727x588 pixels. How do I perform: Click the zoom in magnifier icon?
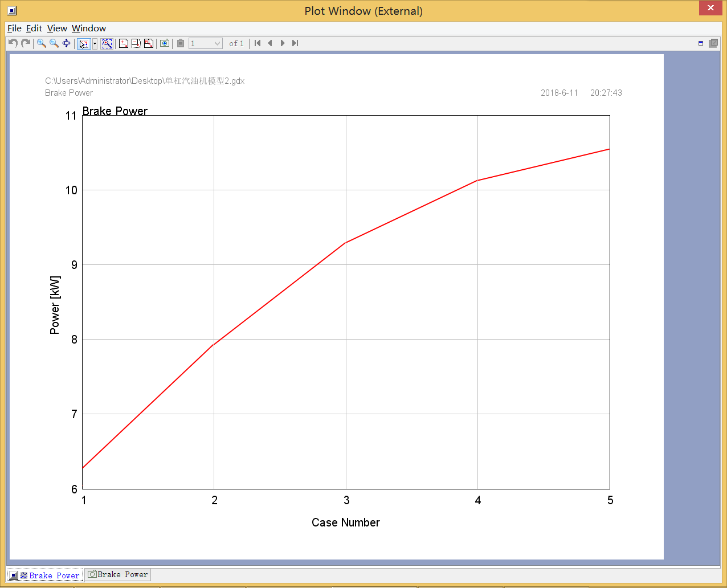[42, 43]
